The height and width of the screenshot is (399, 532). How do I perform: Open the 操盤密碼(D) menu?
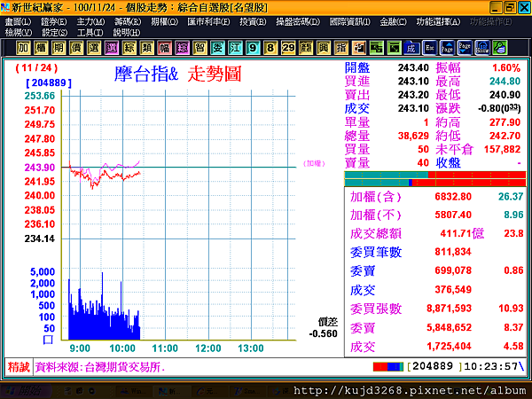[298, 22]
